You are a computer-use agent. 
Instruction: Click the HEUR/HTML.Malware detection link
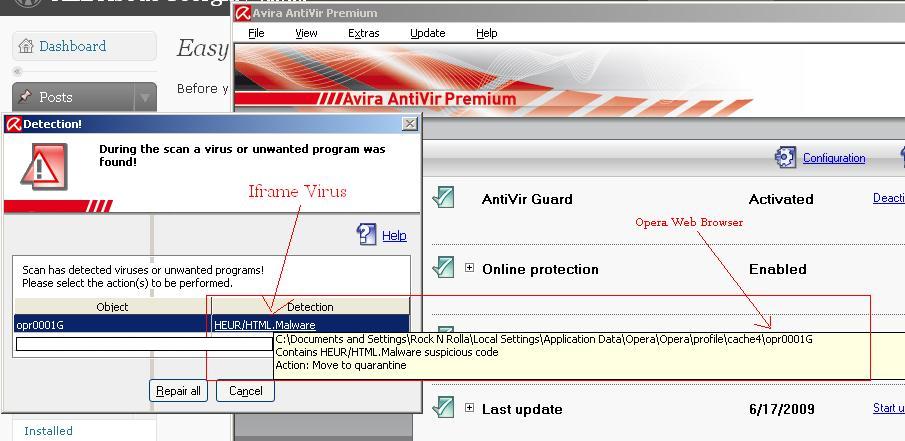(265, 325)
